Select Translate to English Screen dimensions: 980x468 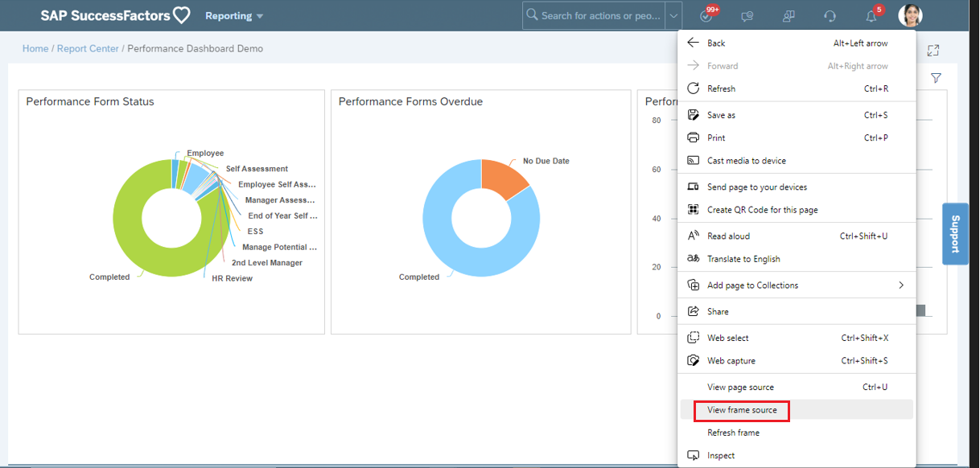[x=797, y=259]
